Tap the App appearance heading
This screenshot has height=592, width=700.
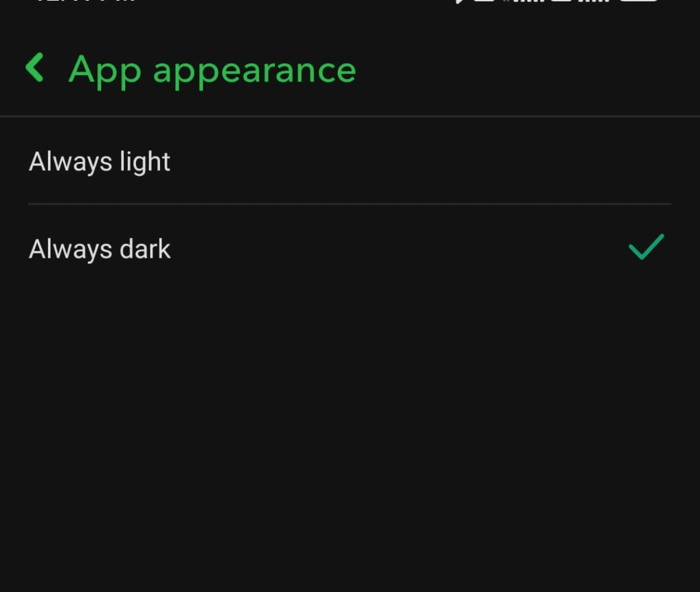(211, 69)
